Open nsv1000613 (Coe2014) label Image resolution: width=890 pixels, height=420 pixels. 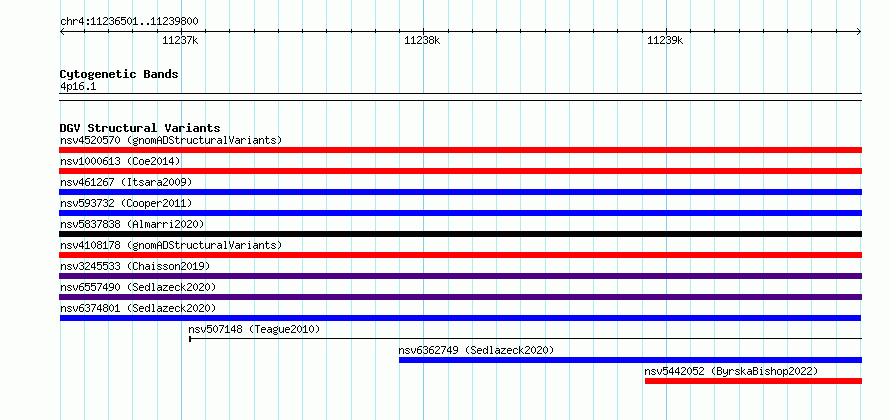(120, 161)
